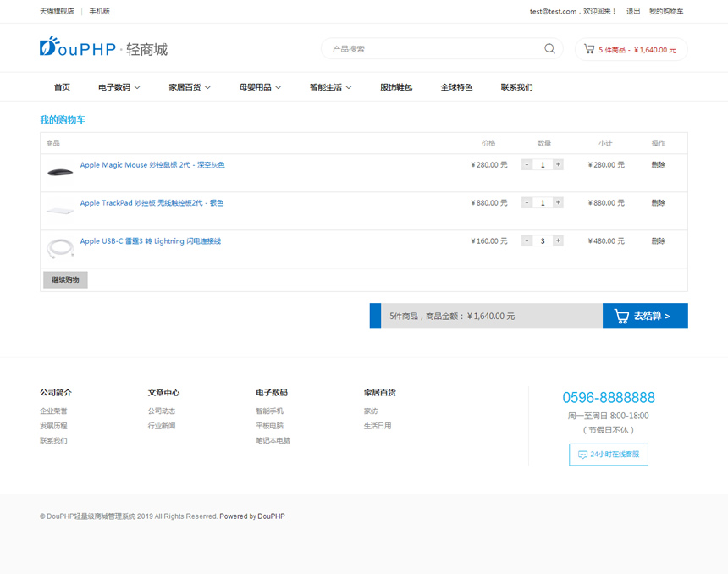Open 发展历程 footer link

[x=53, y=426]
